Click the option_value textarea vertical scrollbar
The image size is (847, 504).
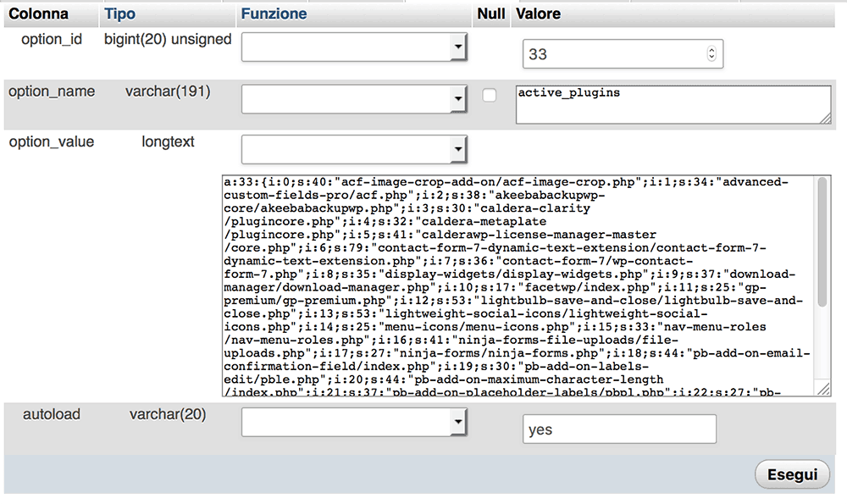coord(823,246)
